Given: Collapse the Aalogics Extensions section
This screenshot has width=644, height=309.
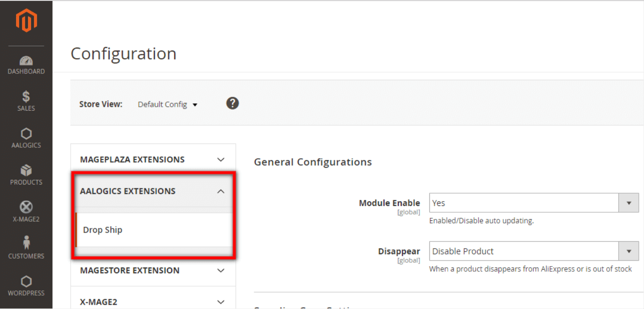Looking at the screenshot, I should click(153, 191).
